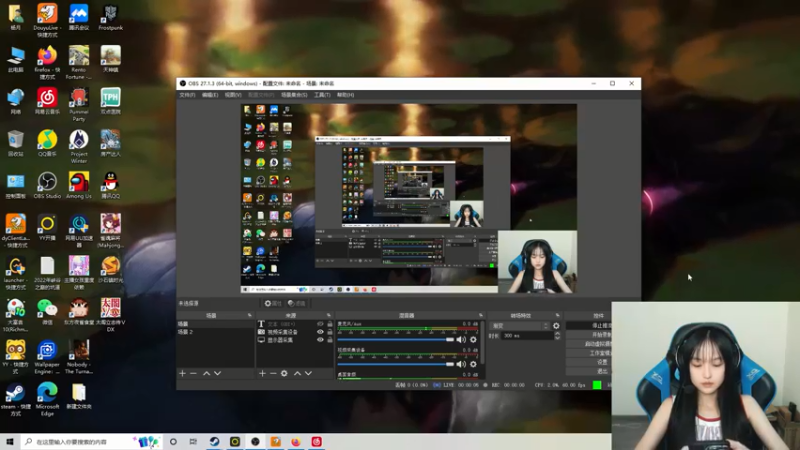
Task: Click the 300 ms duration field
Action: (x=527, y=336)
